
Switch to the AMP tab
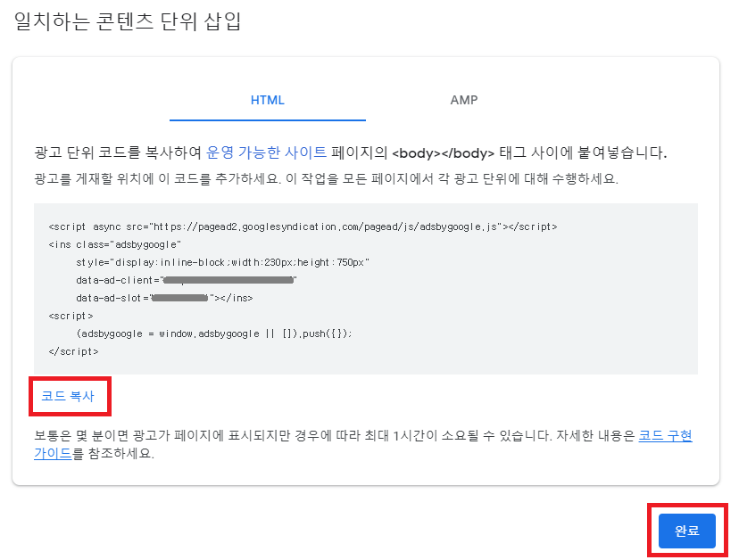[x=464, y=101]
